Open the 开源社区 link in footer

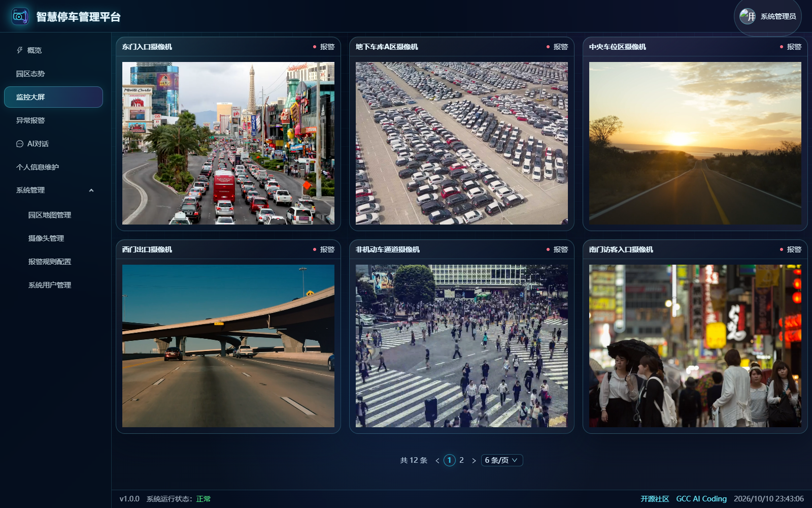(x=655, y=499)
